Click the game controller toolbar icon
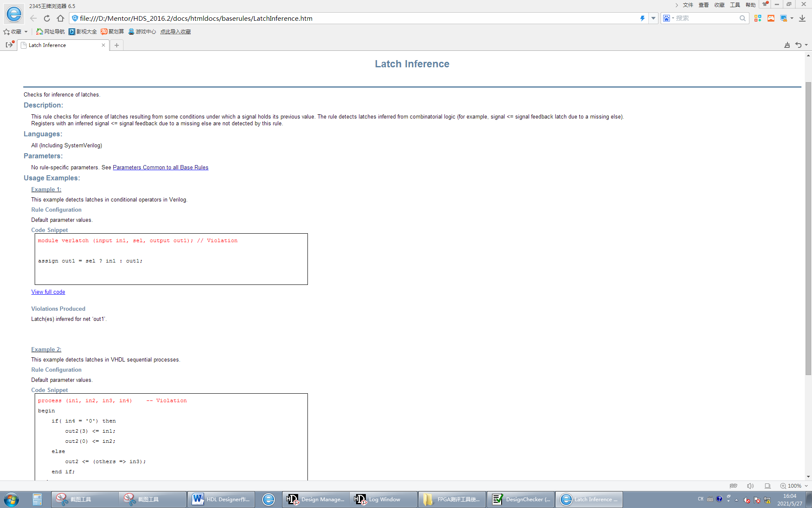This screenshot has height=508, width=812. (771, 18)
